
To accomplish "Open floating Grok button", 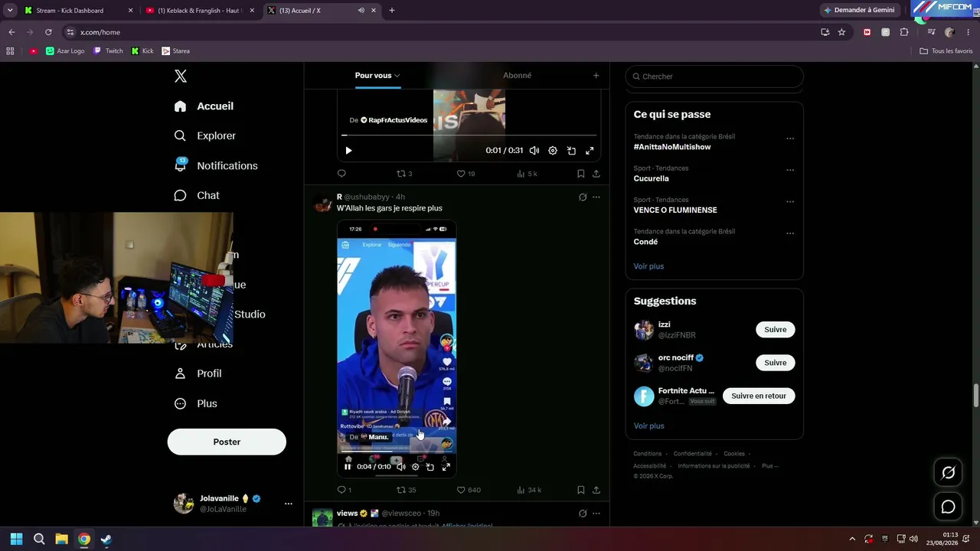I will tap(948, 473).
